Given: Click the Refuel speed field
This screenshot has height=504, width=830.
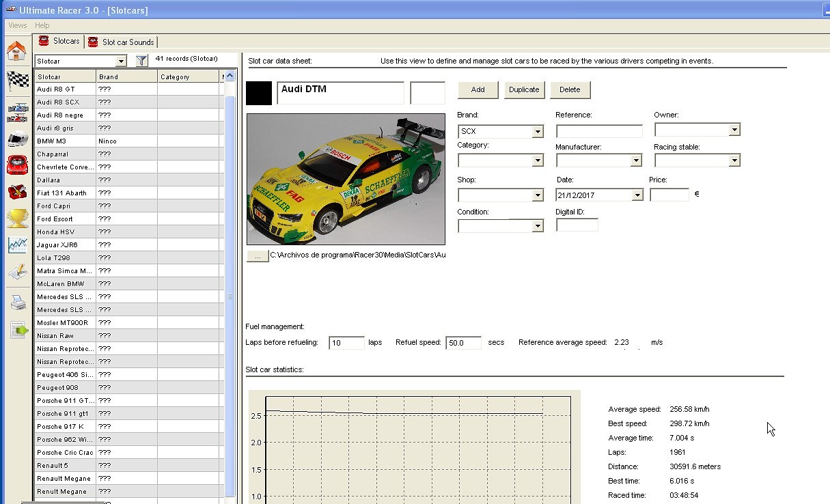Looking at the screenshot, I should pos(463,343).
